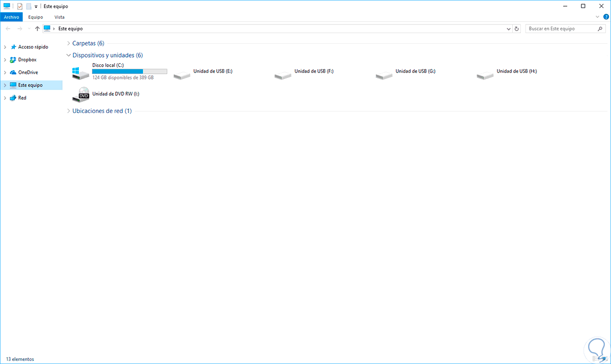Select the Red network icon
The image size is (611, 364).
13,98
